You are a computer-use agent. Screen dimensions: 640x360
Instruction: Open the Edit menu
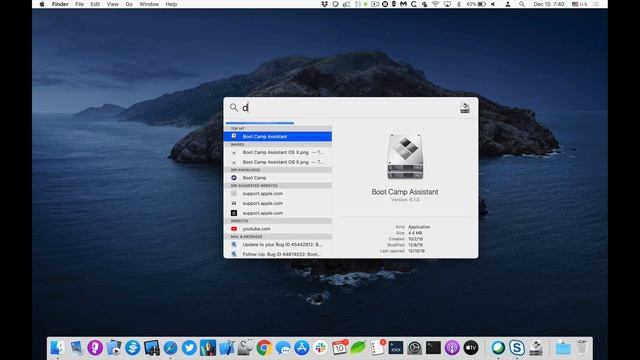(x=95, y=4)
